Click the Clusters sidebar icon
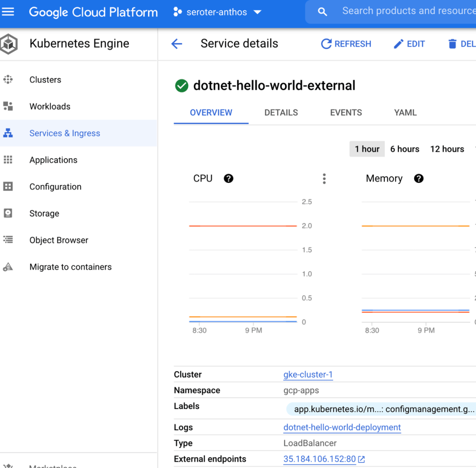This screenshot has height=468, width=476. coord(8,80)
